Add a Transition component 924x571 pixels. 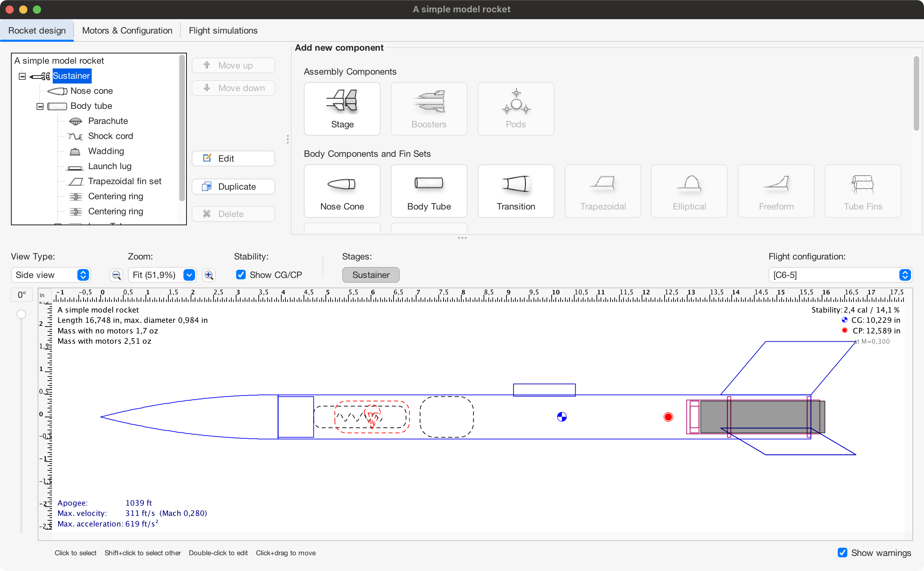click(516, 191)
